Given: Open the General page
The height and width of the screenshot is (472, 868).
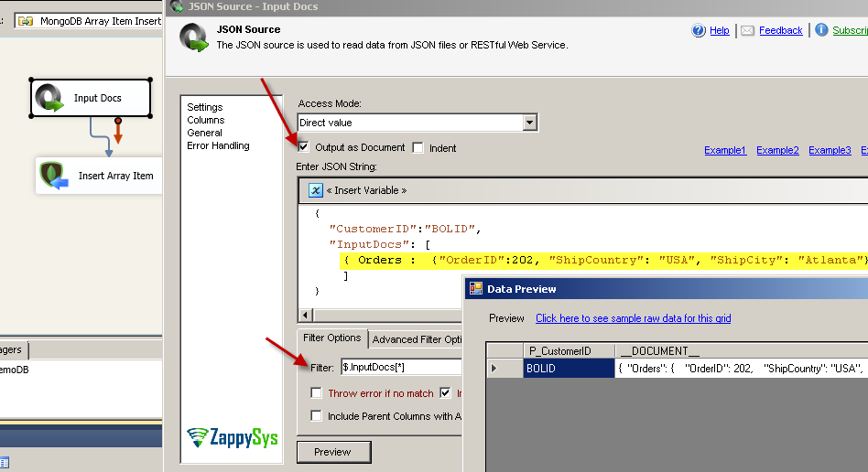Looking at the screenshot, I should (x=204, y=133).
